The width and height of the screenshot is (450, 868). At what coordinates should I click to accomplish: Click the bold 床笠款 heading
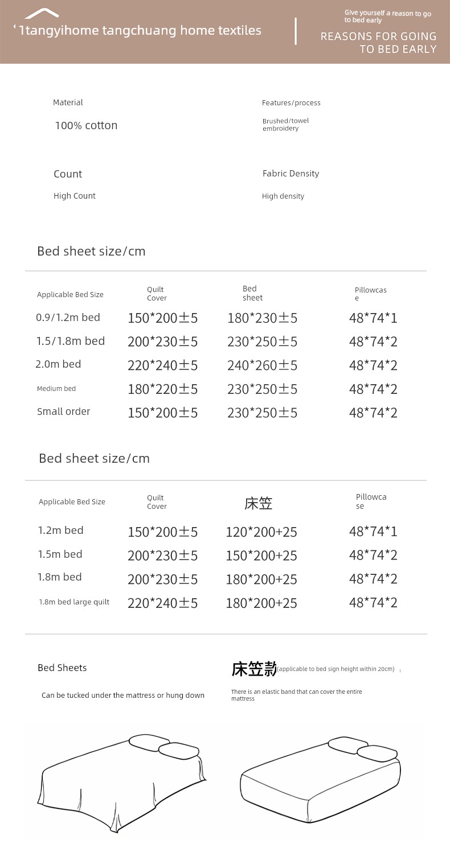click(x=254, y=669)
